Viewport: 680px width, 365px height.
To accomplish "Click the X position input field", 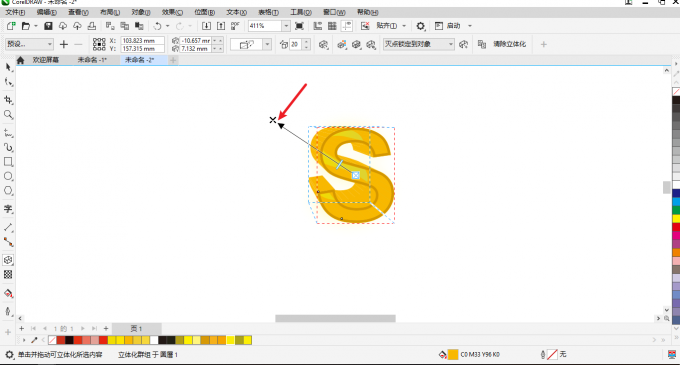I will 142,40.
